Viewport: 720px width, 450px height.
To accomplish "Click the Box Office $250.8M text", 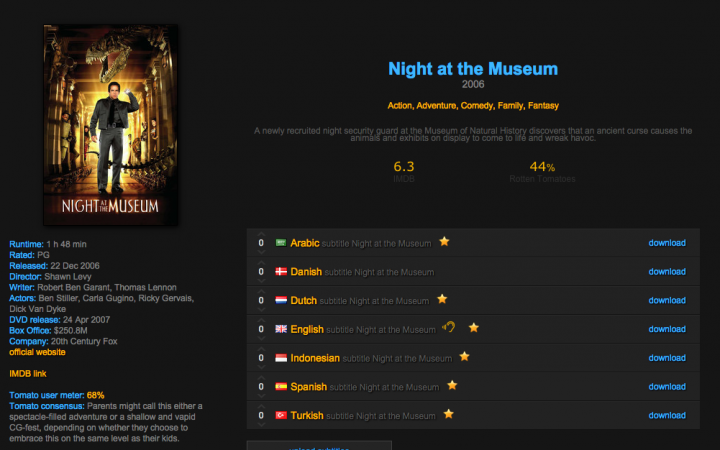I will coord(48,331).
